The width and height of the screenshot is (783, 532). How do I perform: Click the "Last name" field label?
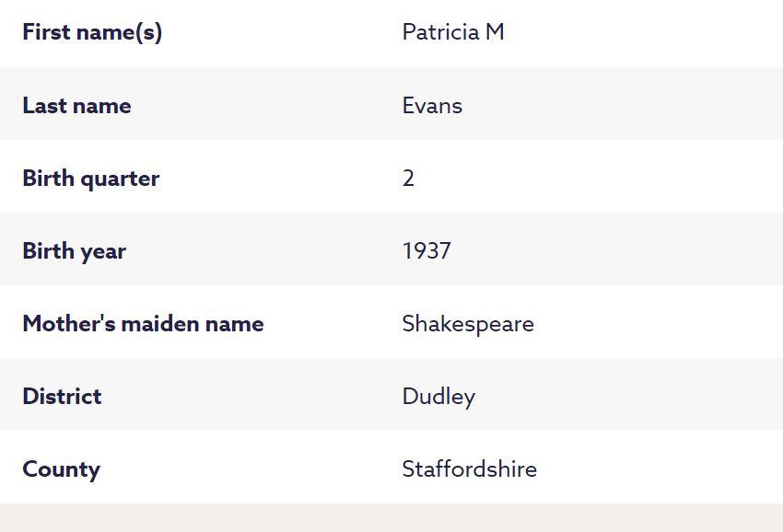76,106
